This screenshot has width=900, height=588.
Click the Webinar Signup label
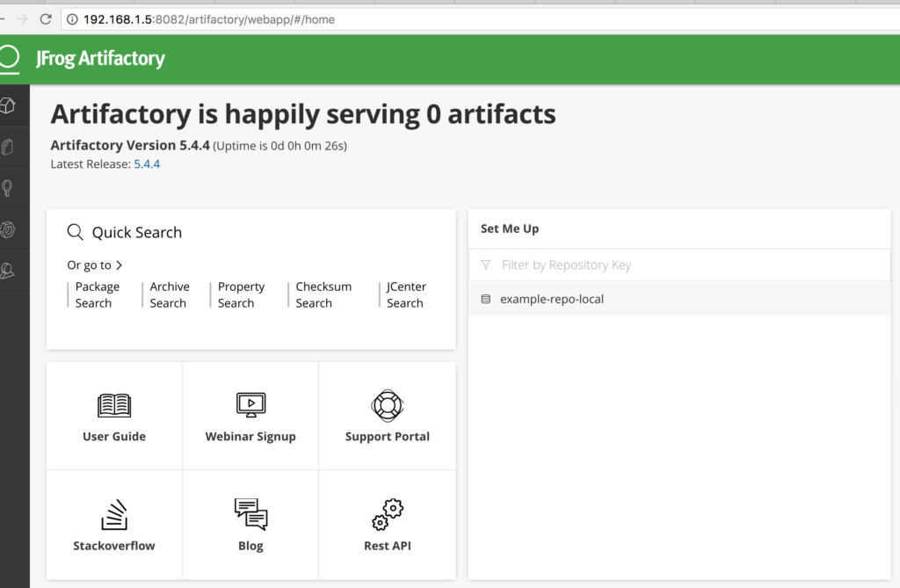pyautogui.click(x=250, y=437)
